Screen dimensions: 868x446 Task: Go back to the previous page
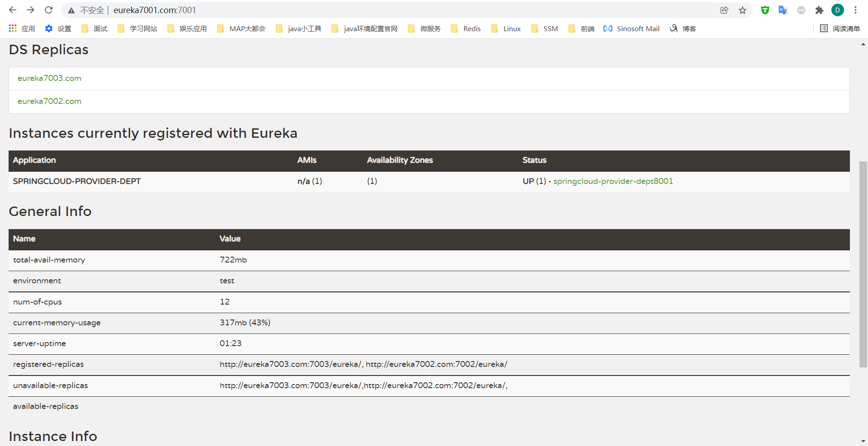click(13, 10)
